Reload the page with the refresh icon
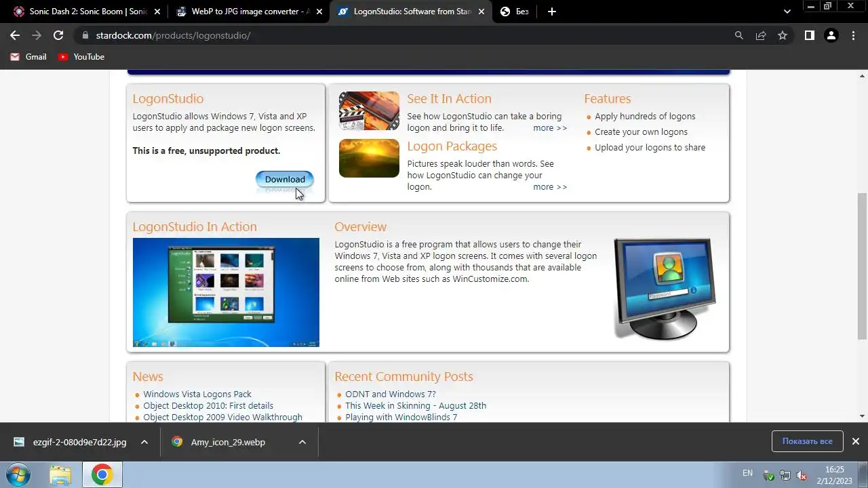The width and height of the screenshot is (868, 488). point(58,35)
